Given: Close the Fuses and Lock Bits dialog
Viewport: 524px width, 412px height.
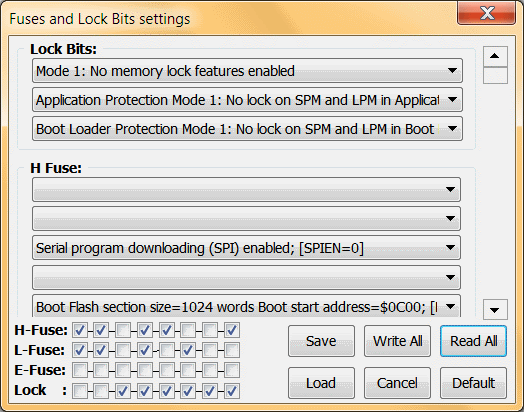Looking at the screenshot, I should click(x=486, y=13).
